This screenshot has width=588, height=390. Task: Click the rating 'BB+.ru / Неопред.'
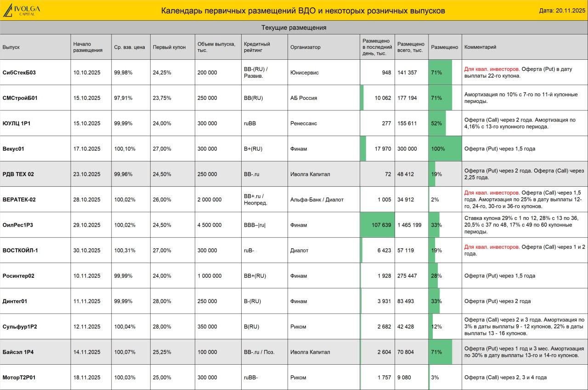(x=256, y=200)
